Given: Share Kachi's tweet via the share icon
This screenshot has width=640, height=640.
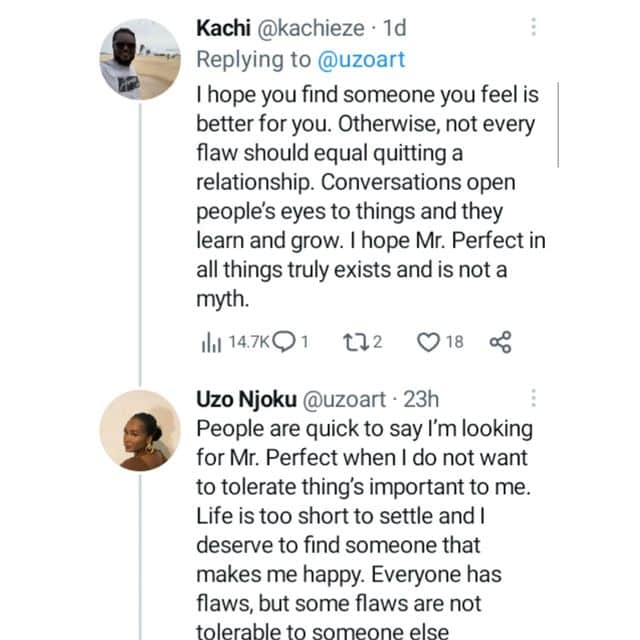Looking at the screenshot, I should pos(500,342).
